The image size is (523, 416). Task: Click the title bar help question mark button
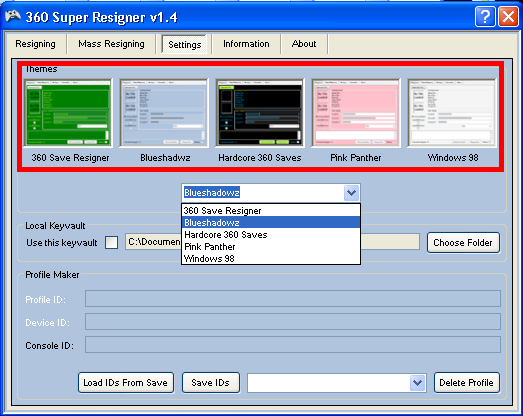coord(485,16)
